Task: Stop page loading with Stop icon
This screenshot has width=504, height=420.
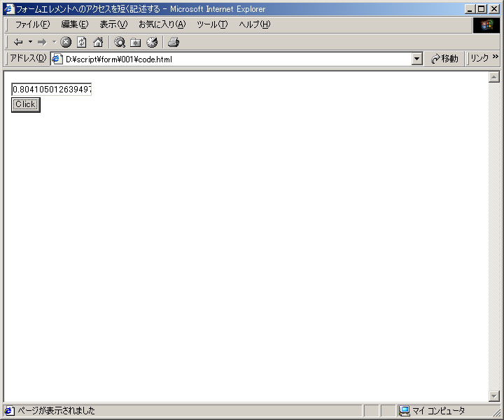Action: pyautogui.click(x=66, y=42)
